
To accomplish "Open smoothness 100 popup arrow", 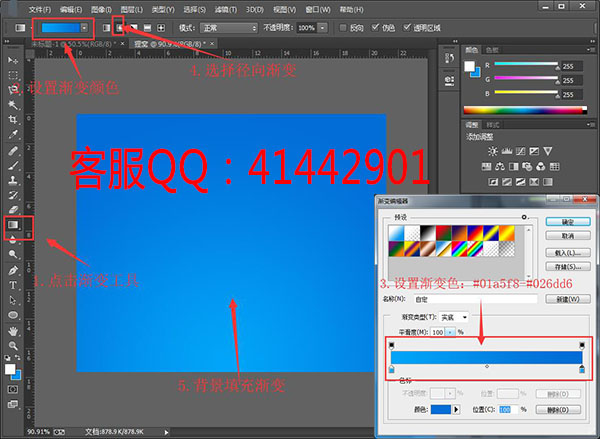I will pos(451,332).
